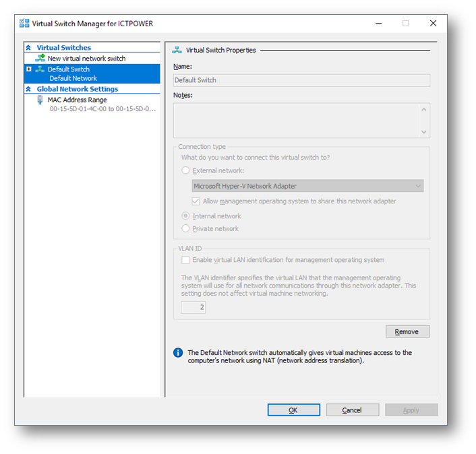The height and width of the screenshot is (454, 476).
Task: Select the Internal network radio button
Action: tap(185, 216)
